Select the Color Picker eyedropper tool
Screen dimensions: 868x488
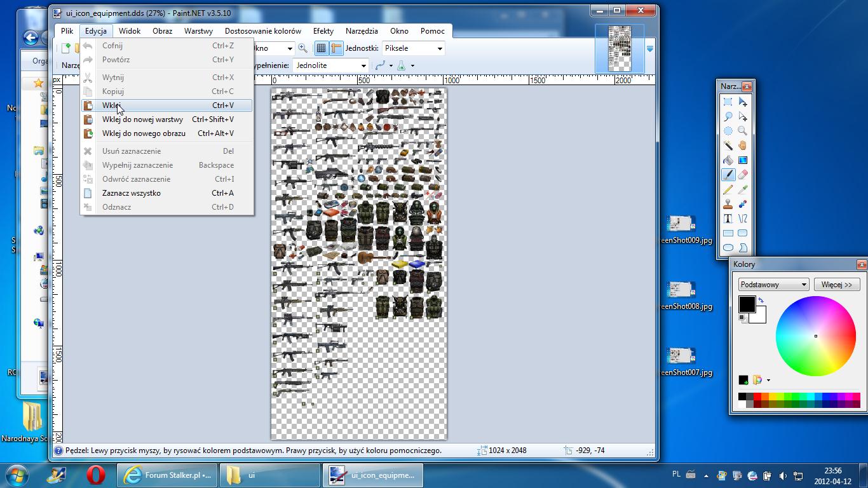tap(742, 189)
